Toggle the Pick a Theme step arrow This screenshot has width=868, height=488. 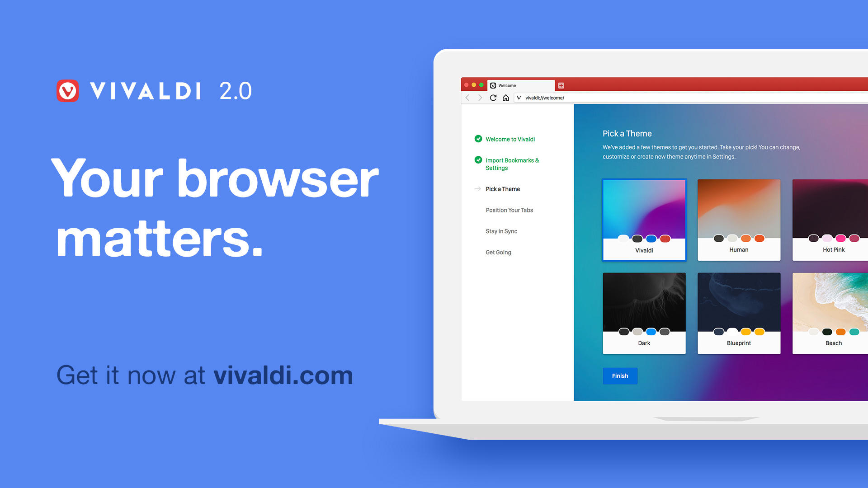pos(477,188)
